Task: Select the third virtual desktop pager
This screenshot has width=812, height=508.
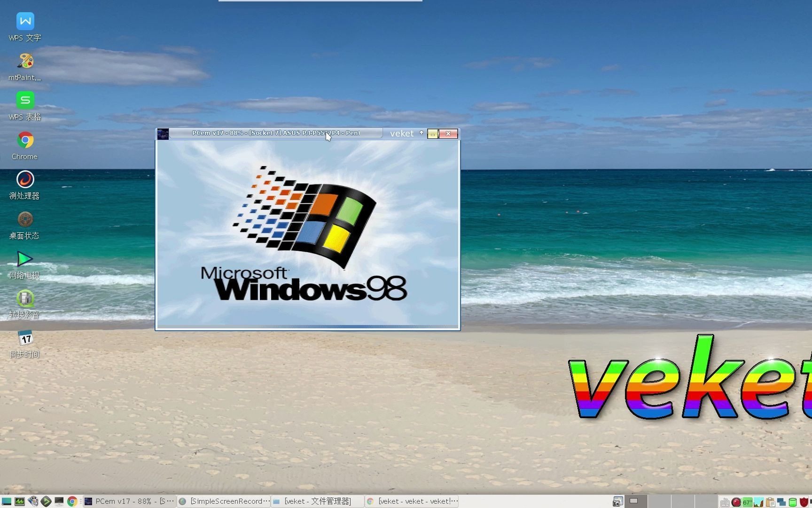Action: click(x=683, y=501)
